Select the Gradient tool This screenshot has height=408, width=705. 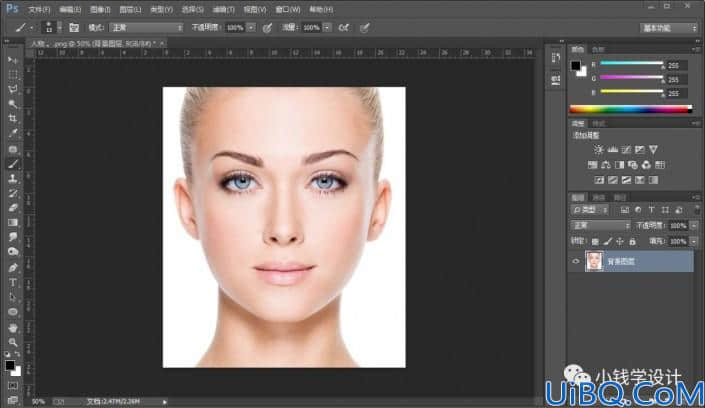[x=13, y=223]
